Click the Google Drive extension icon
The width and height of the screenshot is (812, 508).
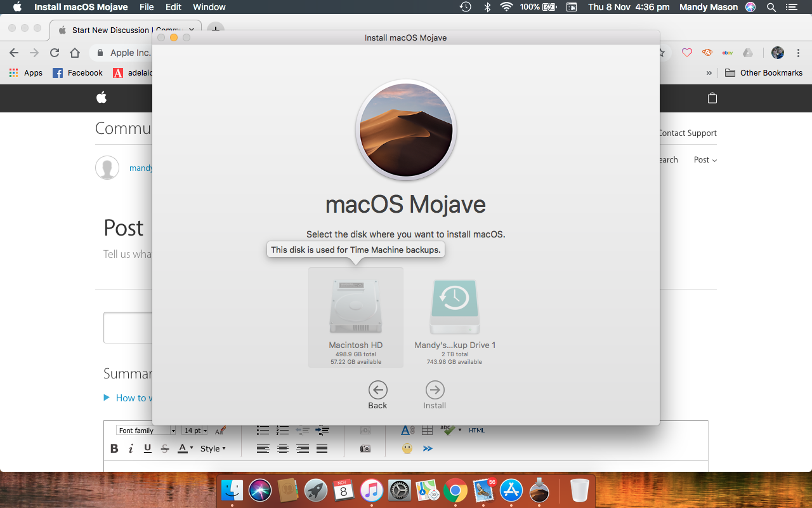pos(748,53)
